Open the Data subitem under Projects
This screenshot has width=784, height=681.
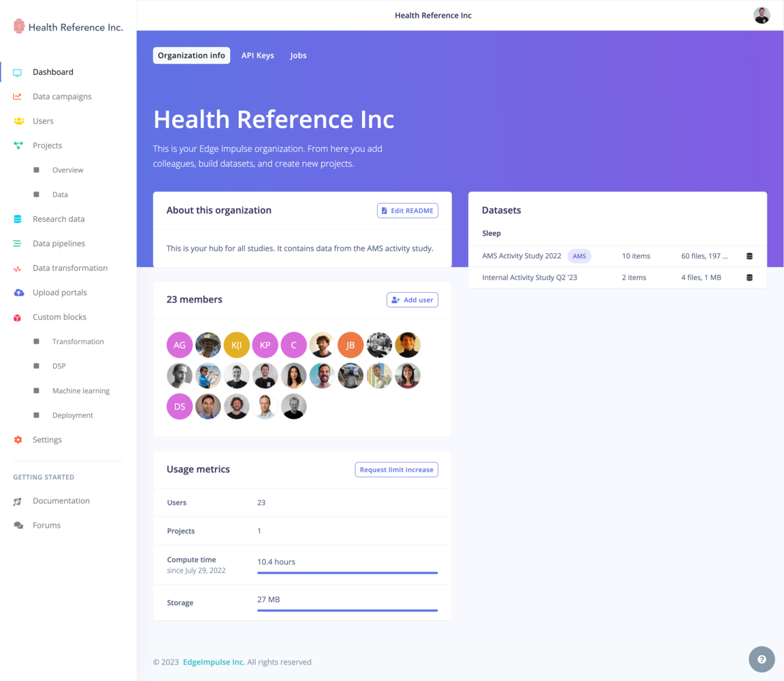tap(60, 195)
